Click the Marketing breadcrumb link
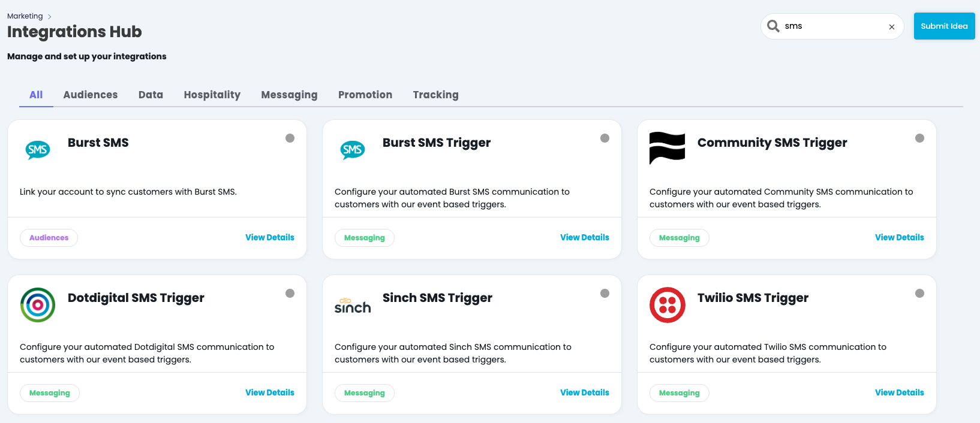 pos(25,16)
